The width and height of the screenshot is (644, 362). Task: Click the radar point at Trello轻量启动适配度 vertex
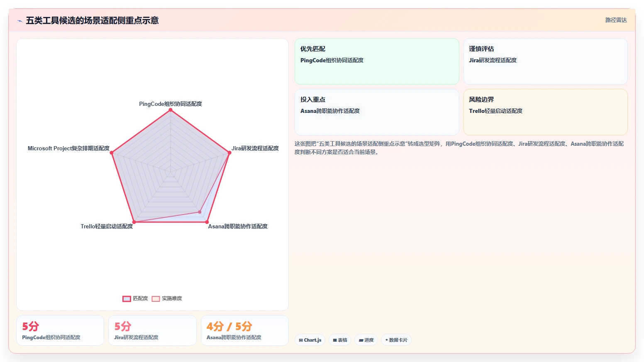134,222
